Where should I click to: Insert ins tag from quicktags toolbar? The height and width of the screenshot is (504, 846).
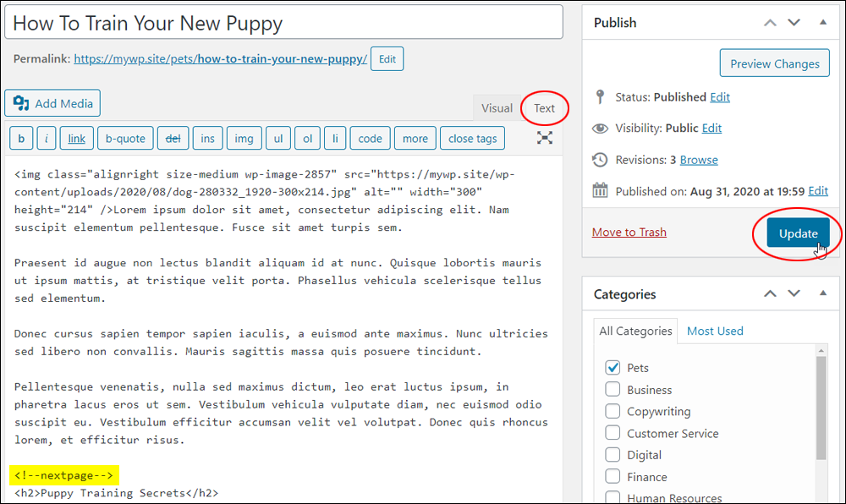point(208,139)
